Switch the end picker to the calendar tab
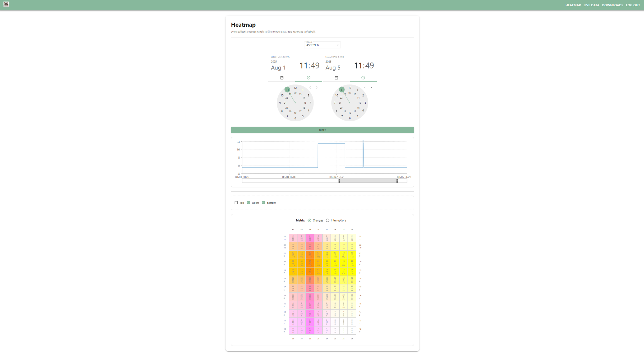 pos(336,78)
